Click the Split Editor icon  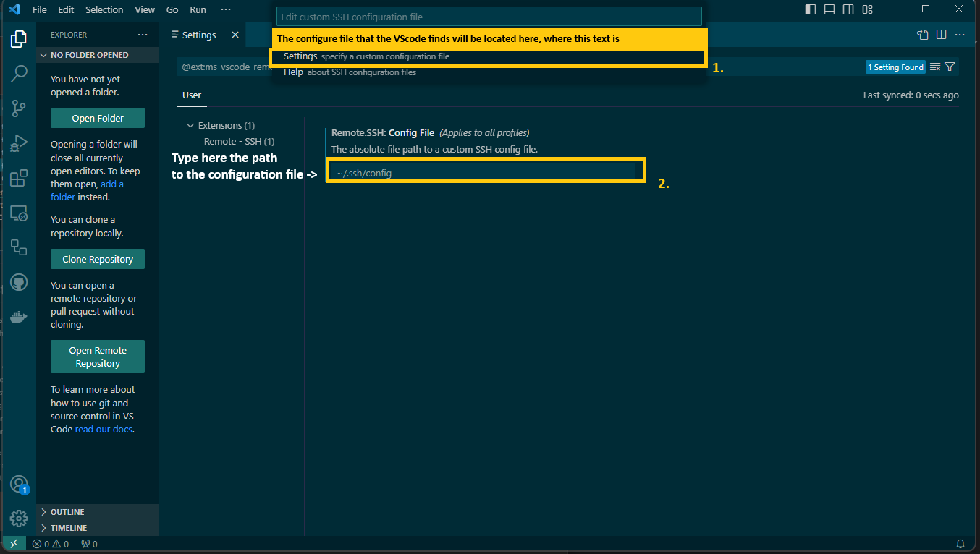(x=940, y=34)
